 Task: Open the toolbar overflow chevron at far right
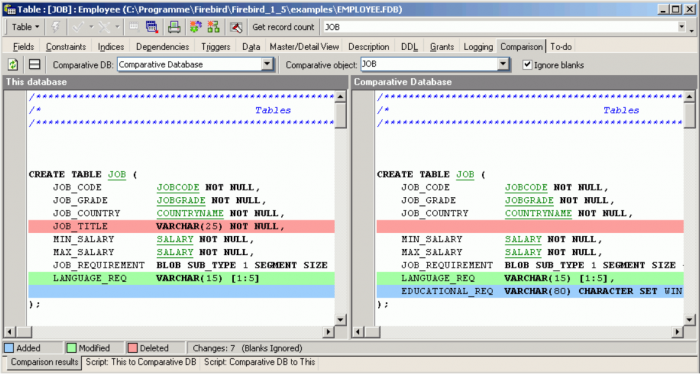pyautogui.click(x=692, y=30)
